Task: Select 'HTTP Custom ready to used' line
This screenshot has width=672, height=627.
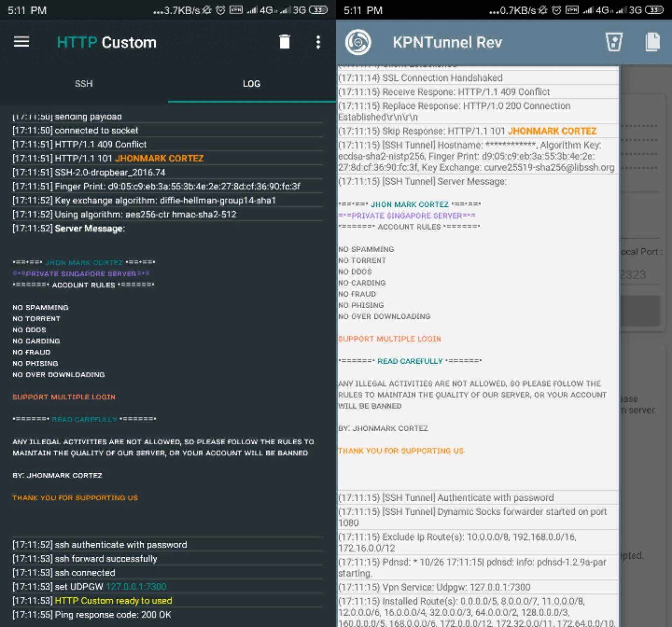Action: [x=168, y=600]
